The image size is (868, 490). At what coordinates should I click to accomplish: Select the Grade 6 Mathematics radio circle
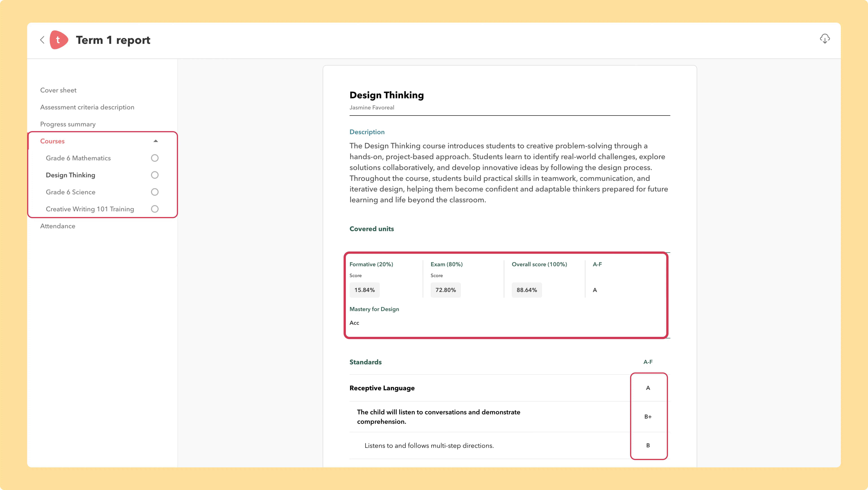pos(155,158)
